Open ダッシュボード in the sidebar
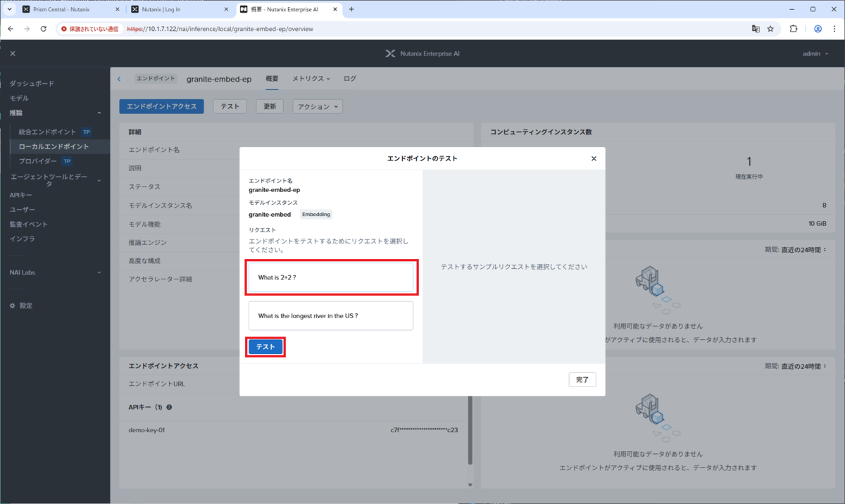845x504 pixels. [32, 83]
